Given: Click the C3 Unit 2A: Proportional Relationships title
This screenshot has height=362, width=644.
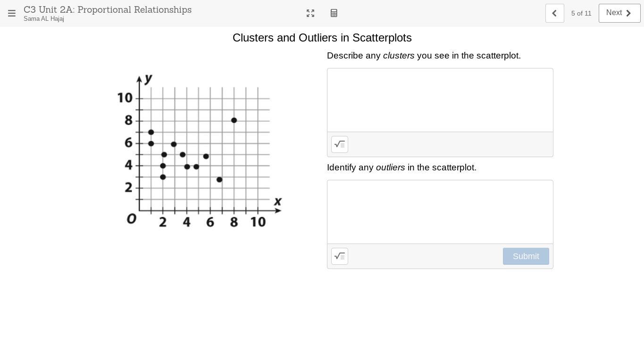Looking at the screenshot, I should point(108,9).
